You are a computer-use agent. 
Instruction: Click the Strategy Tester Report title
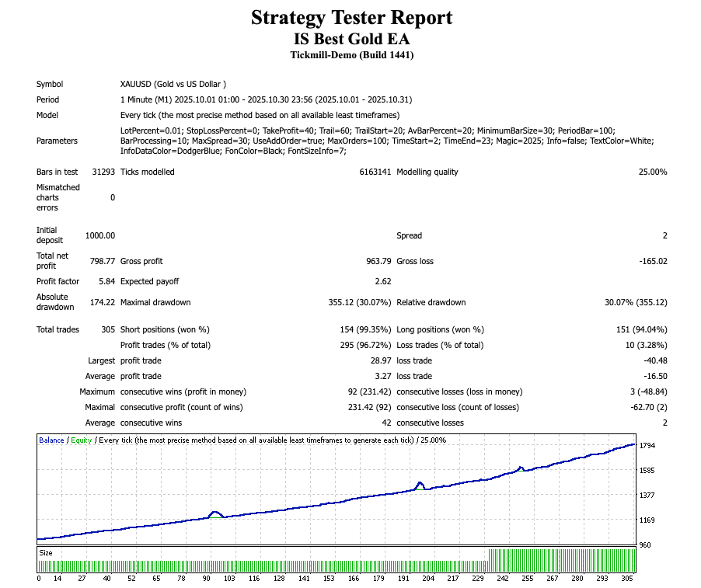point(351,18)
